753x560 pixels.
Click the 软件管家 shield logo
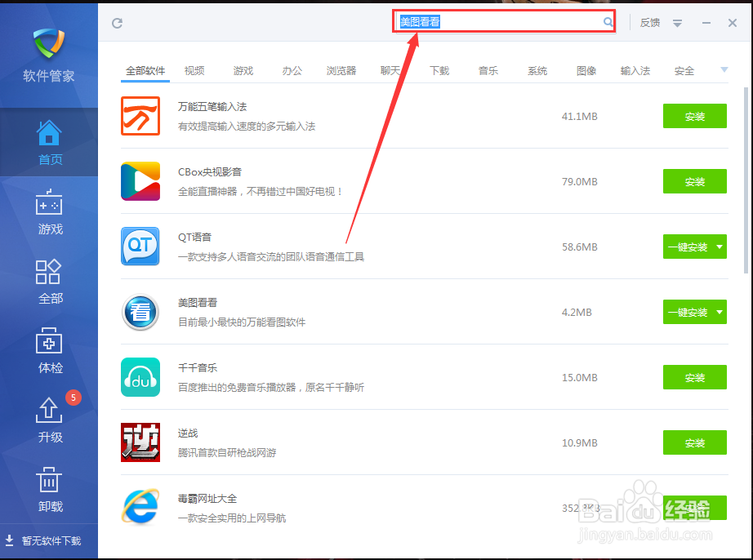(49, 42)
